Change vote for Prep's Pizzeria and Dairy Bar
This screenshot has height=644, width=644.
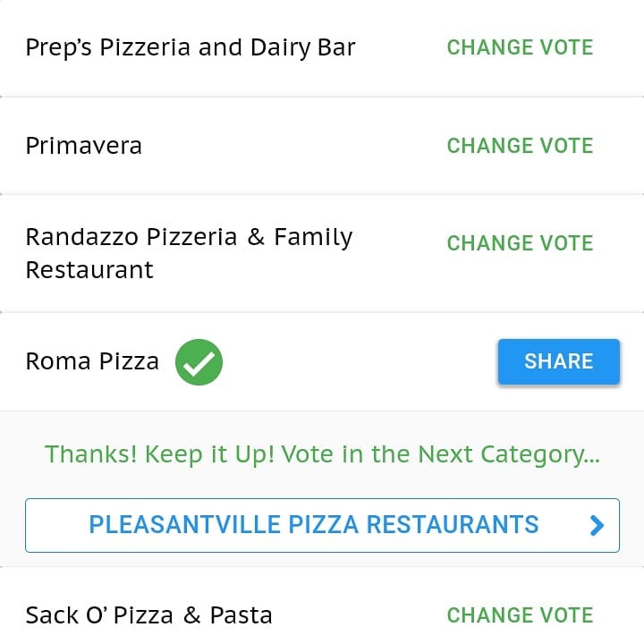click(520, 47)
